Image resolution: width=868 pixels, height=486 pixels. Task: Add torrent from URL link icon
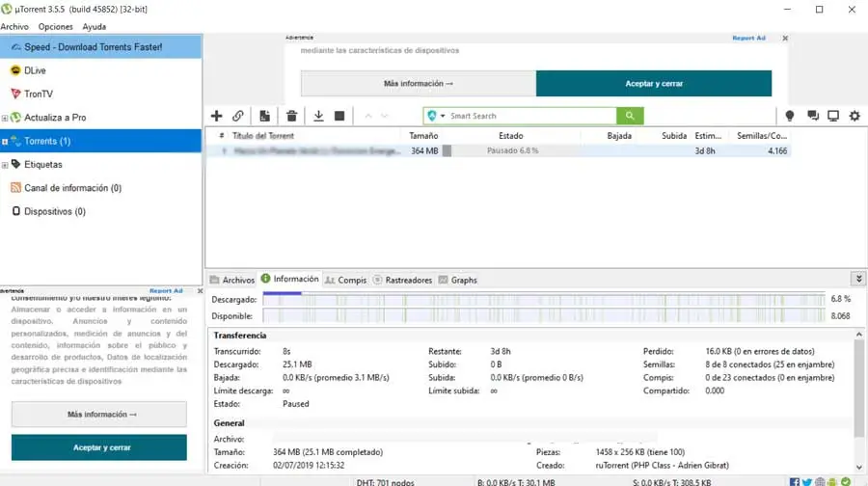pos(238,116)
